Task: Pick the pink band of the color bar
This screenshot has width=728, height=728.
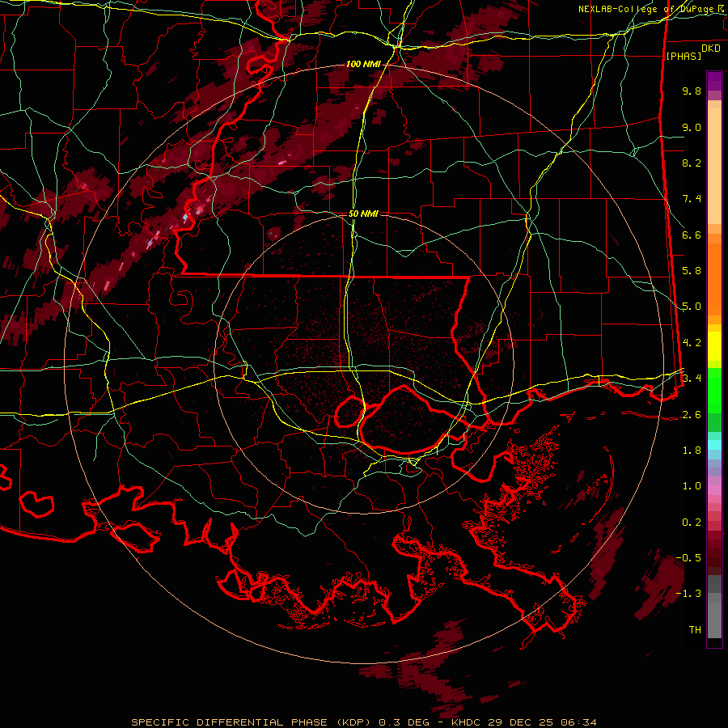Action: pyautogui.click(x=714, y=490)
